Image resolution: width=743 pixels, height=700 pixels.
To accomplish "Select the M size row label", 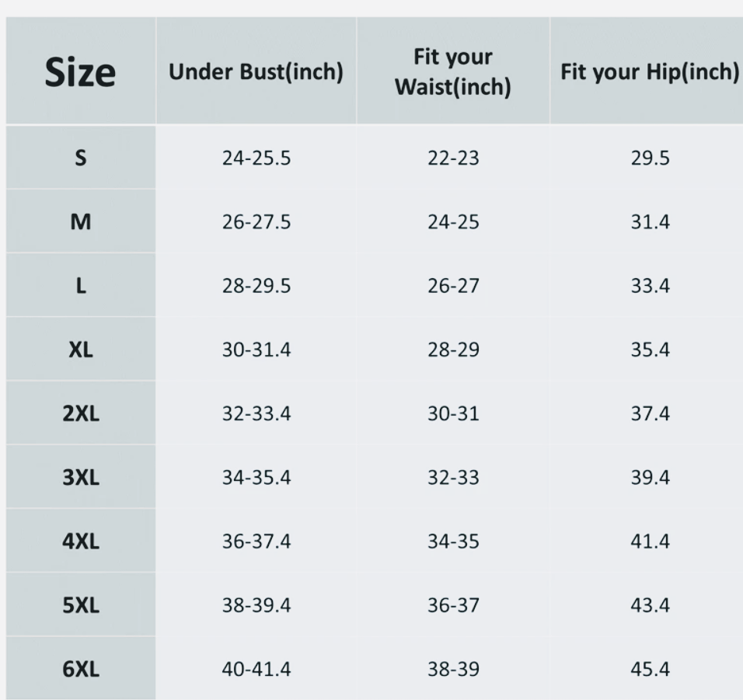I will 81,222.
